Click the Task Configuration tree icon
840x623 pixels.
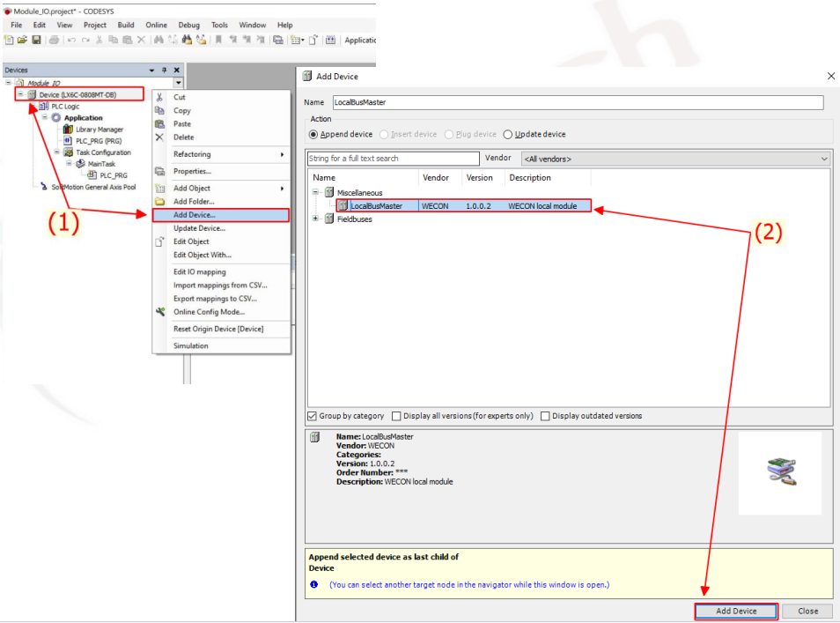[68, 152]
